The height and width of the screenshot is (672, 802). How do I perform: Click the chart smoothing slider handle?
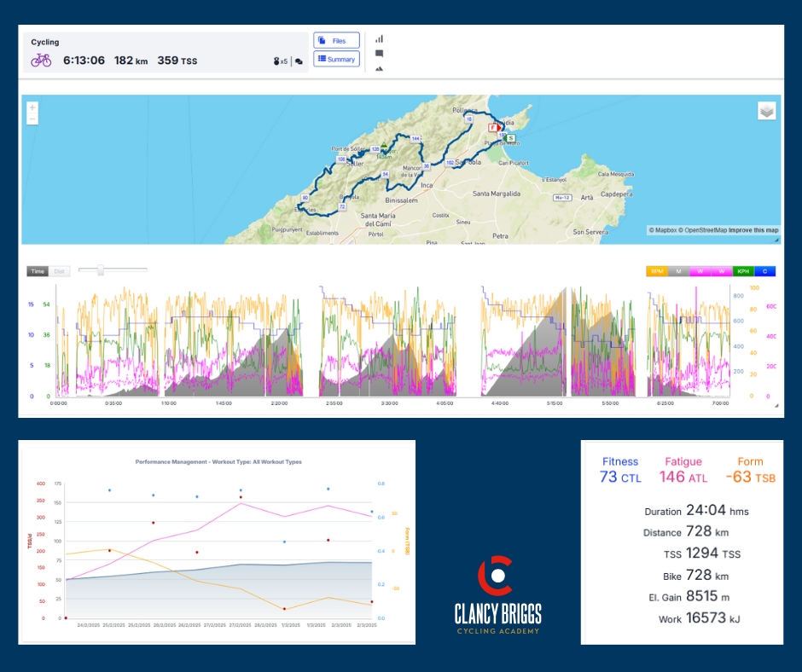(x=101, y=270)
